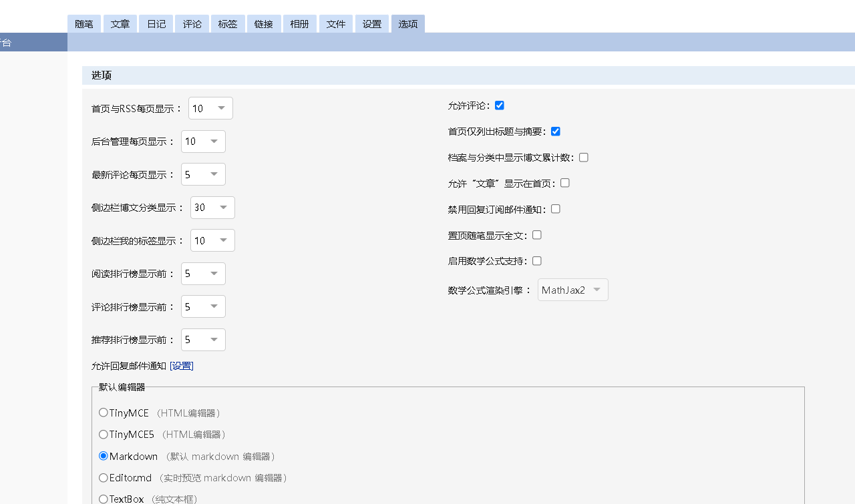The height and width of the screenshot is (504, 855).
Task: Open the 文件 tab
Action: (x=336, y=24)
